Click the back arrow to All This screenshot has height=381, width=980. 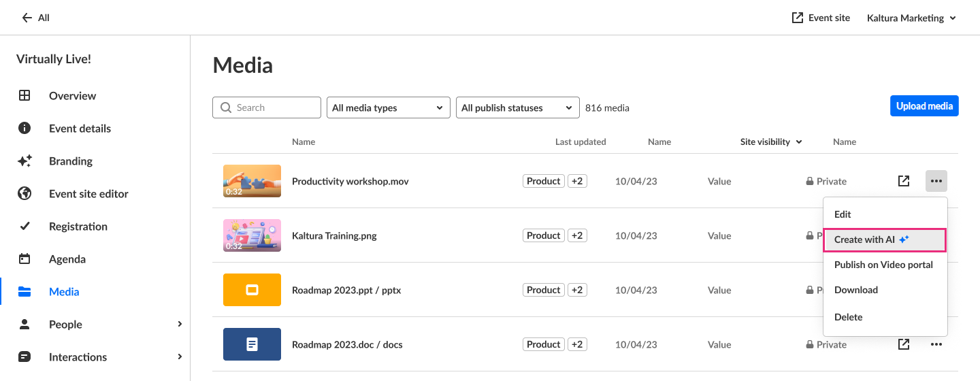(x=27, y=18)
